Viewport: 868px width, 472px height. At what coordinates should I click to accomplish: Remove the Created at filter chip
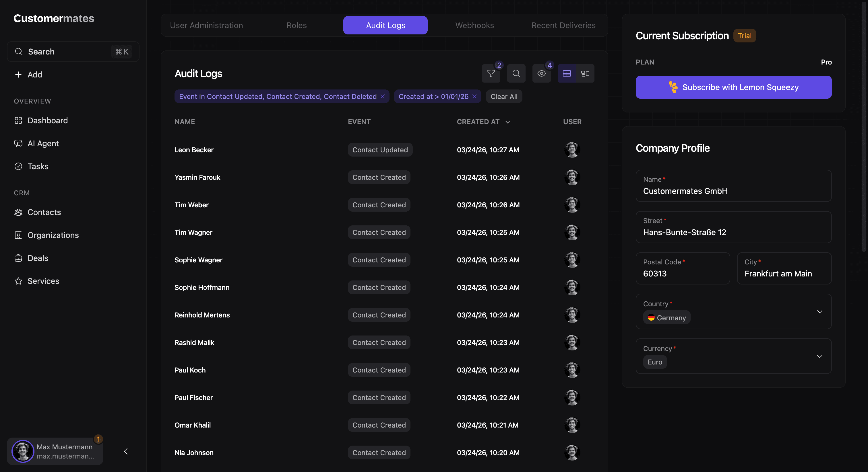(475, 96)
